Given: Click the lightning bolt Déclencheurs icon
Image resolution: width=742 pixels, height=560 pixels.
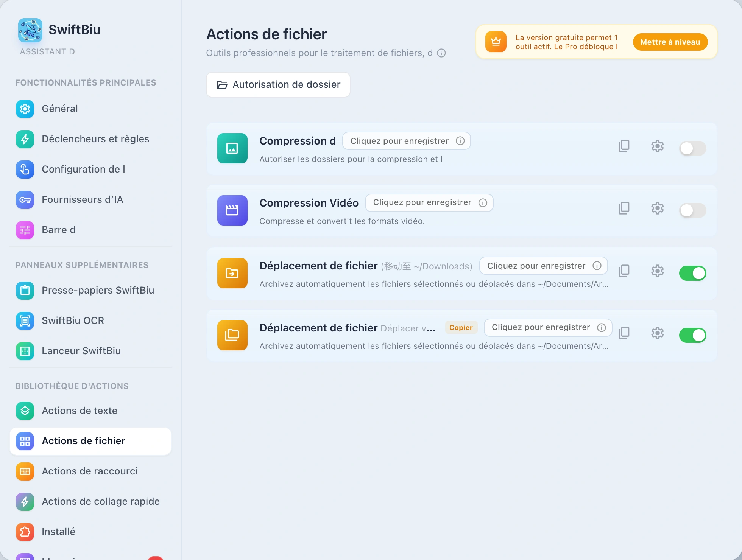Looking at the screenshot, I should (25, 139).
